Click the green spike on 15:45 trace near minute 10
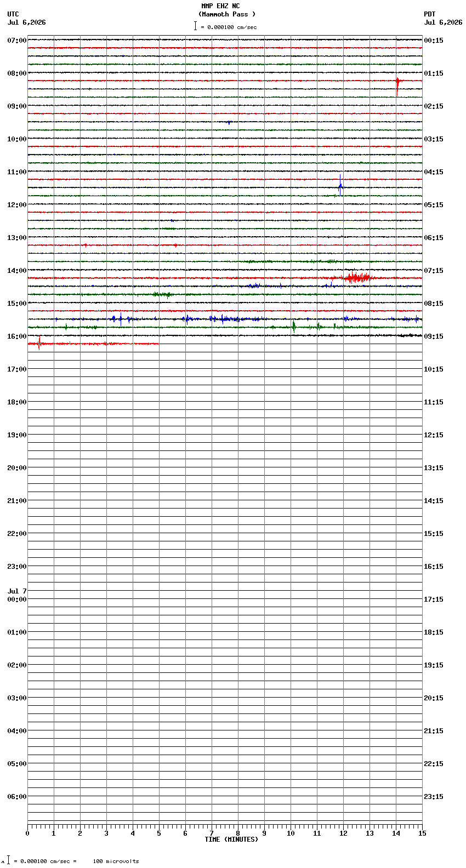 pyautogui.click(x=294, y=327)
